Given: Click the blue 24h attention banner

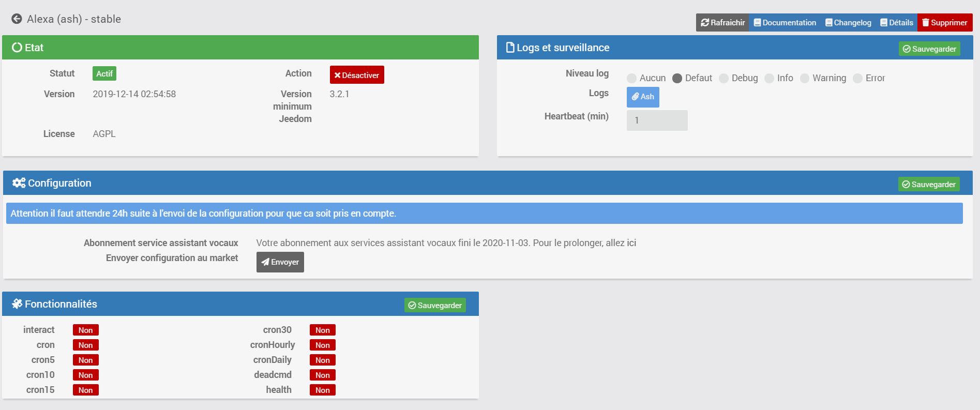Looking at the screenshot, I should tap(485, 214).
